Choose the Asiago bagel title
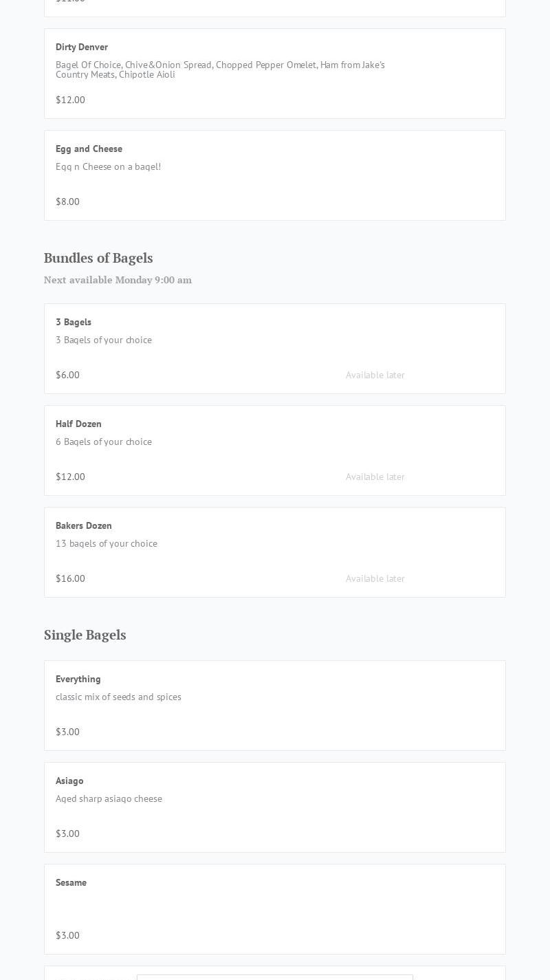Screen dimensions: 550x980 coord(69,781)
